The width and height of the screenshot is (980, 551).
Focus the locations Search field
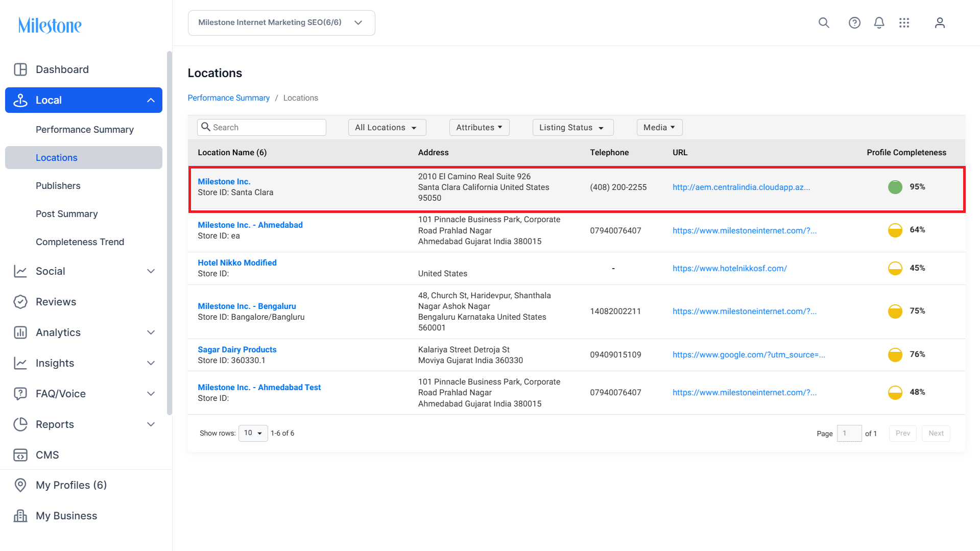tap(261, 127)
